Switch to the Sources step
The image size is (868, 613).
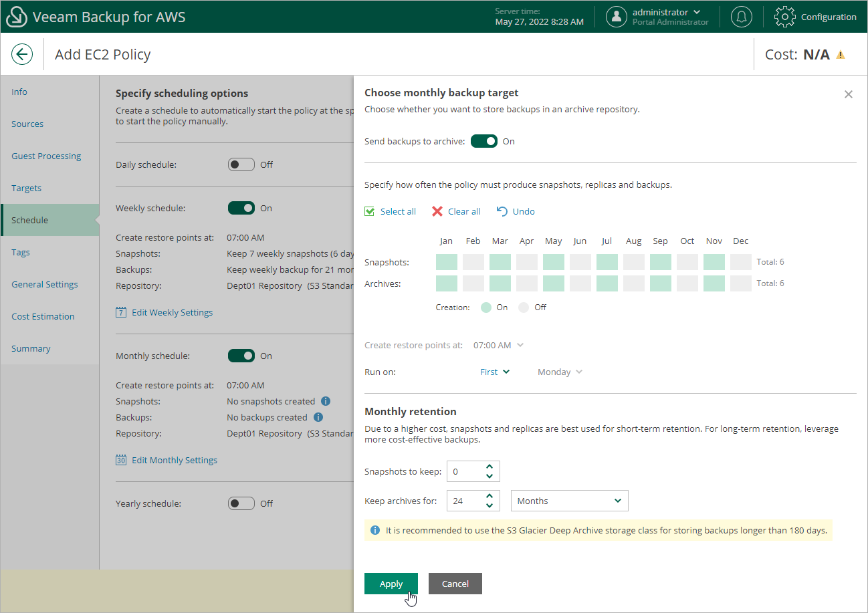tap(27, 124)
